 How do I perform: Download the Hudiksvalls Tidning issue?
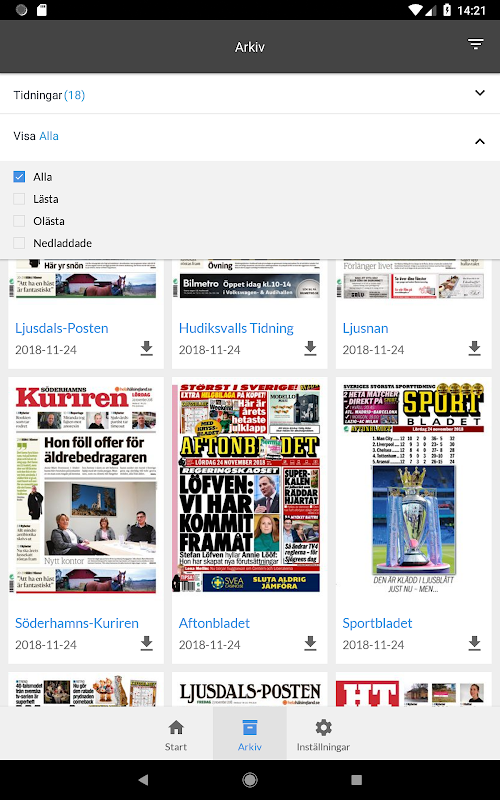point(310,348)
